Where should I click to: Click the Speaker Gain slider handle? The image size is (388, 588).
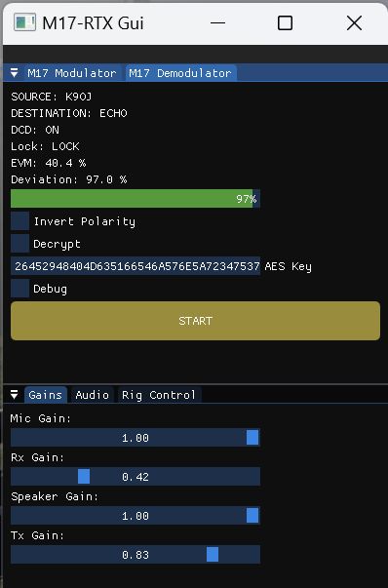point(252,516)
